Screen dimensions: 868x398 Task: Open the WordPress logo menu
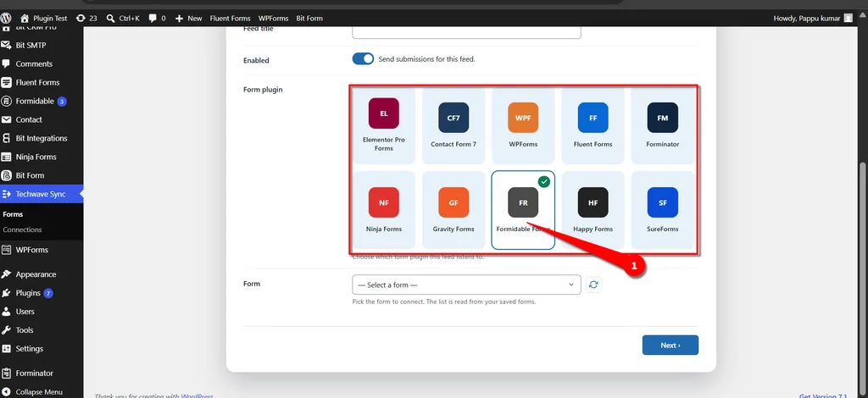pyautogui.click(x=6, y=19)
